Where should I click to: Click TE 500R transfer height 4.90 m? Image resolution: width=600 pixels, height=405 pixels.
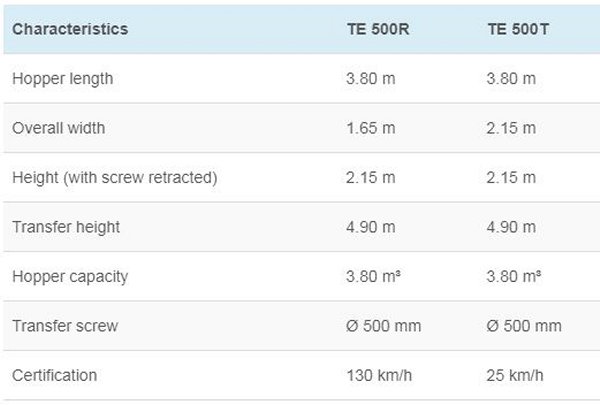[370, 227]
